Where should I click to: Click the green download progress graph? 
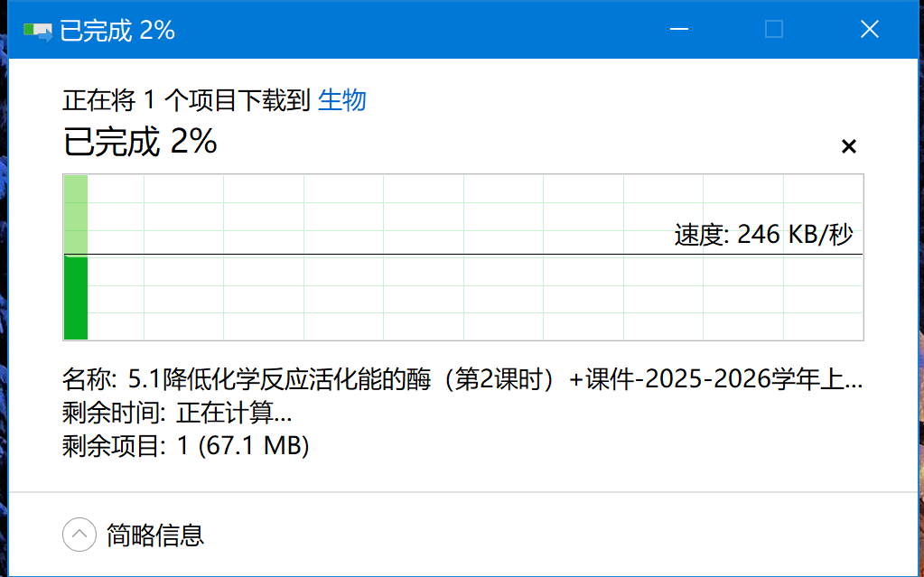click(x=463, y=257)
